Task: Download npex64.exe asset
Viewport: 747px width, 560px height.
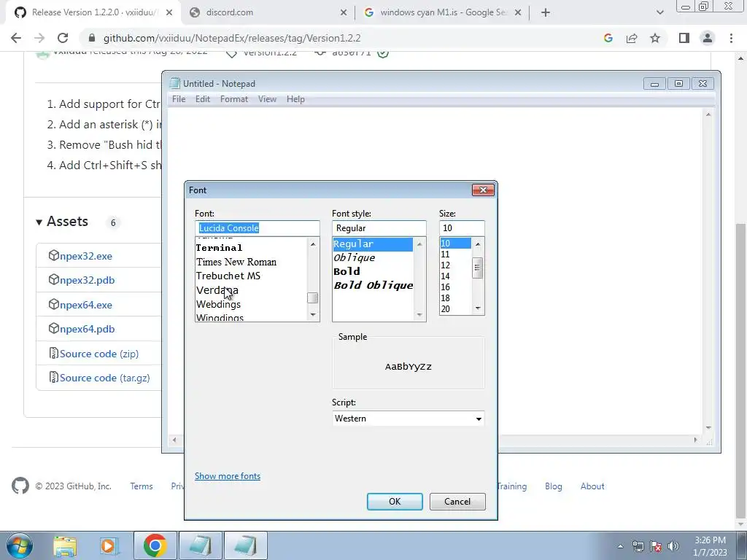Action: point(86,305)
